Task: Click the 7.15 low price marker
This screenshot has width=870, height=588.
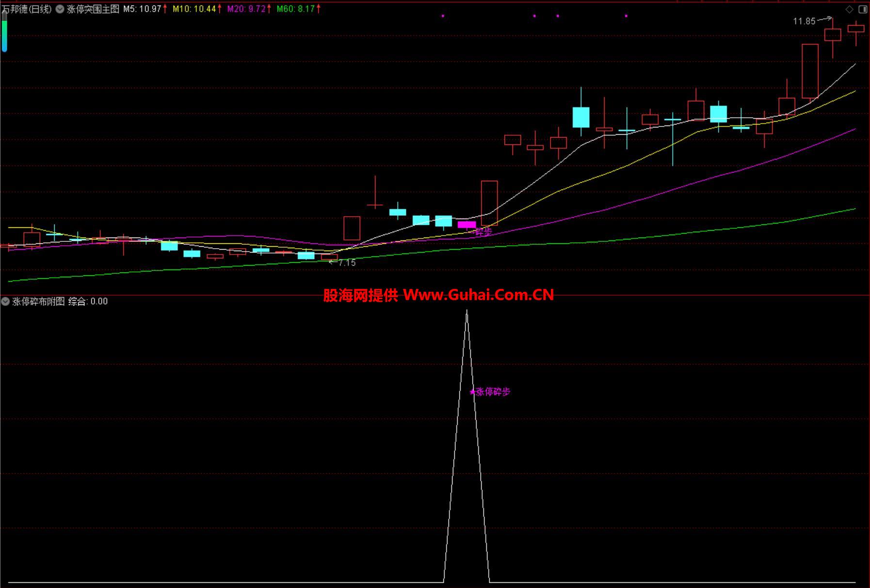Action: (347, 263)
